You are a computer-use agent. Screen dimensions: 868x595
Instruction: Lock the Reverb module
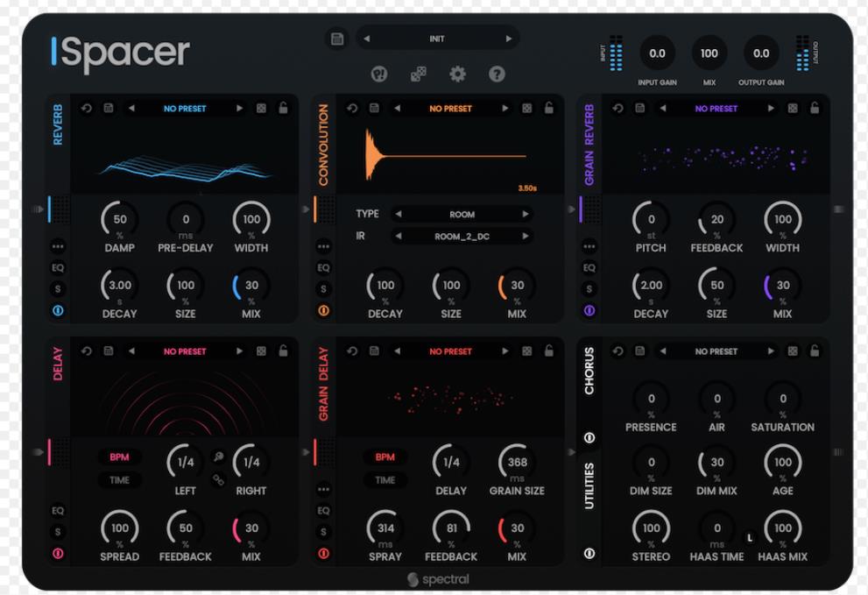283,108
